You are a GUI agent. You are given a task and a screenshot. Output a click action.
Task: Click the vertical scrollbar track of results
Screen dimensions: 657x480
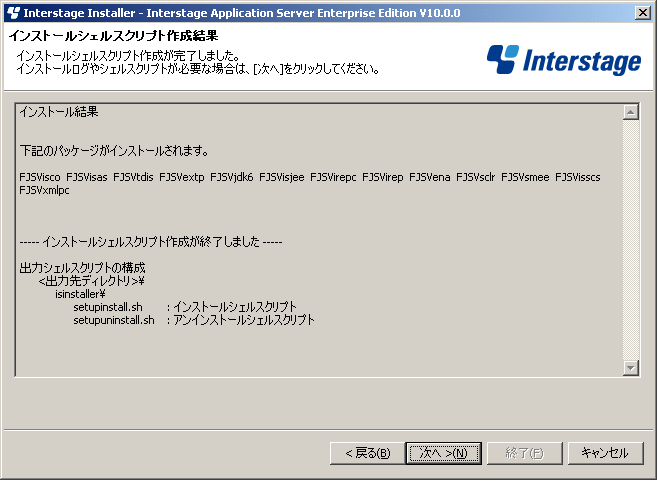click(x=631, y=240)
